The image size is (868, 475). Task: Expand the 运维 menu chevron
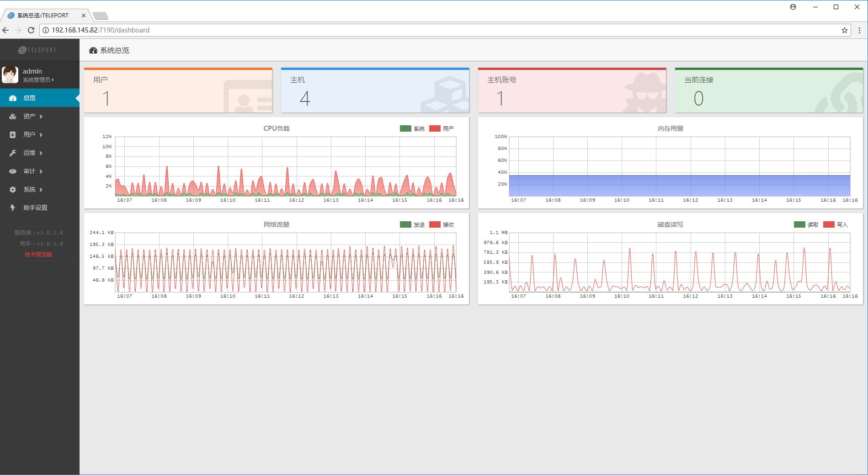(41, 153)
